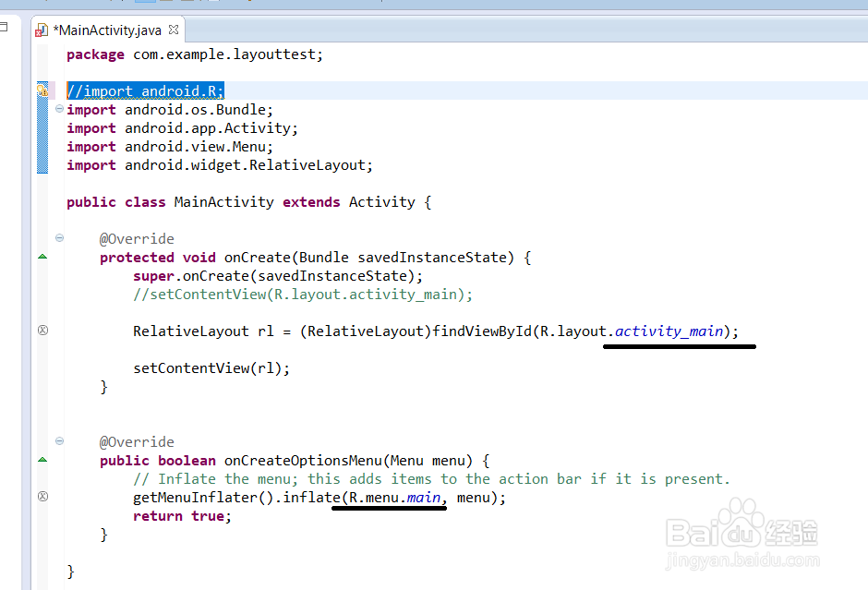Click the error marker on the getMenuInflater line
Screen dimensions: 868x590
tap(42, 497)
